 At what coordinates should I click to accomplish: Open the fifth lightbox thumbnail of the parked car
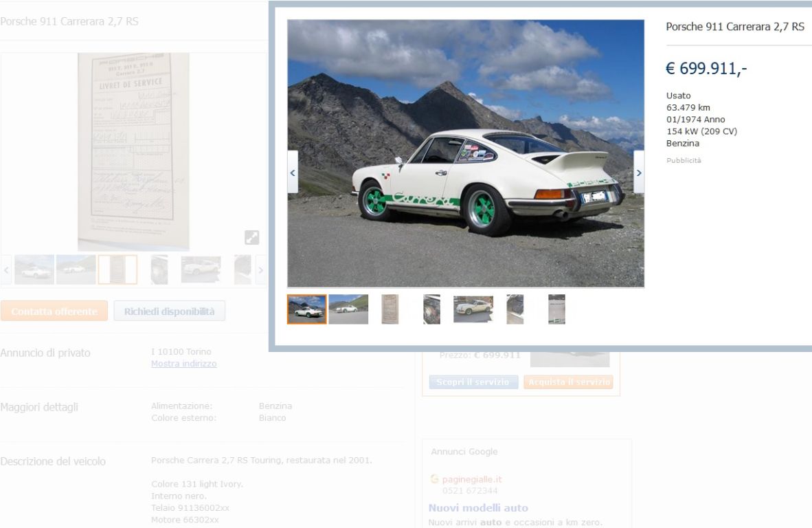473,309
